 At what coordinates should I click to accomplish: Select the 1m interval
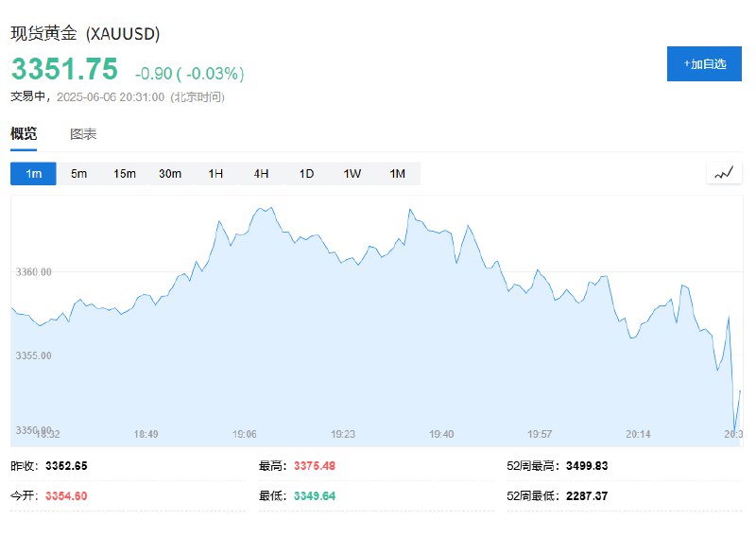coord(33,174)
